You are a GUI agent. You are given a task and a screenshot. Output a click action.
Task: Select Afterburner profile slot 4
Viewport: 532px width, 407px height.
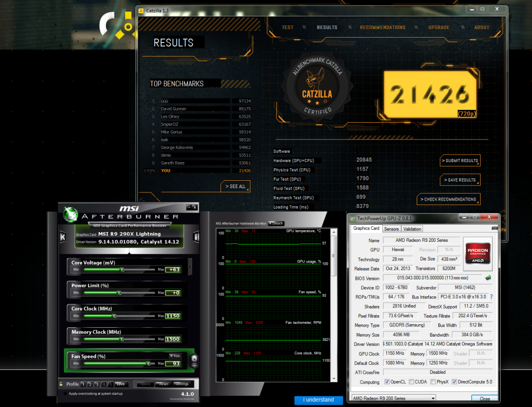point(104,384)
